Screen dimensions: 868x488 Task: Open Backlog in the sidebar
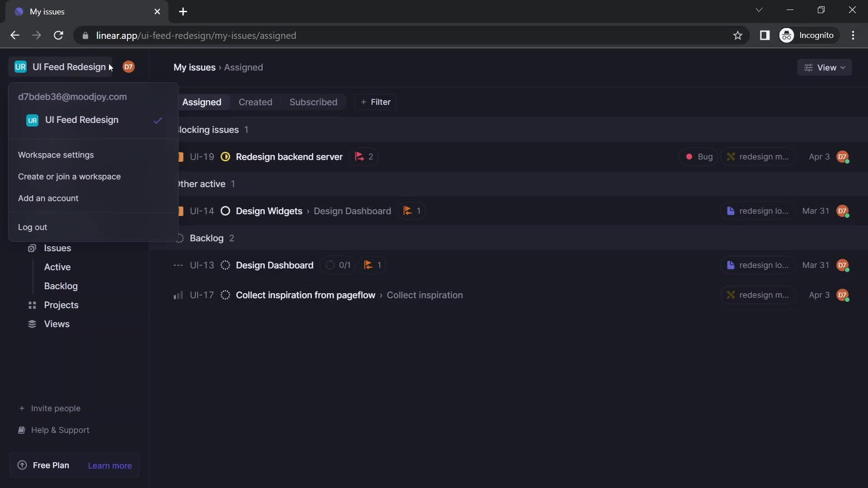(61, 286)
